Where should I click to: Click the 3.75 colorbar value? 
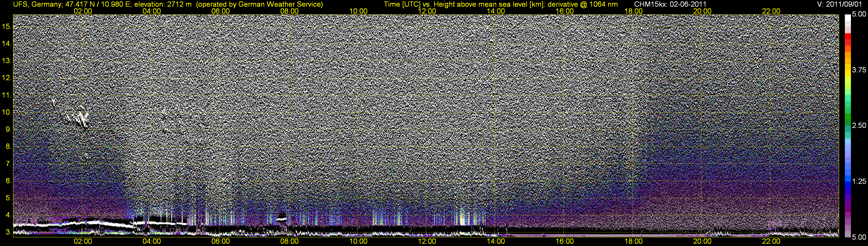pyautogui.click(x=859, y=70)
